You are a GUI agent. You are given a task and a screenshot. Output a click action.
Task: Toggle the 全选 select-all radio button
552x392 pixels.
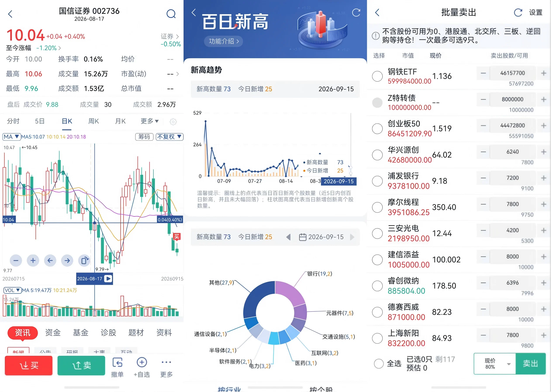click(x=379, y=364)
